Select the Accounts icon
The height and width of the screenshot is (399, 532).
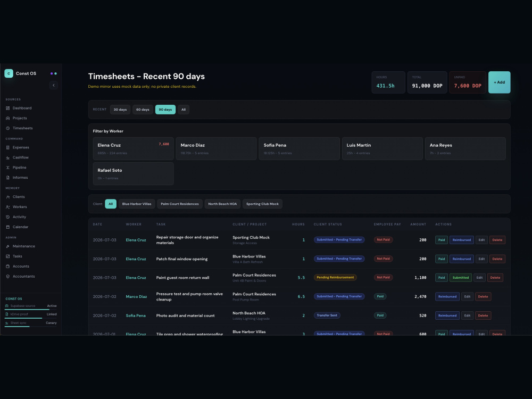coord(8,267)
